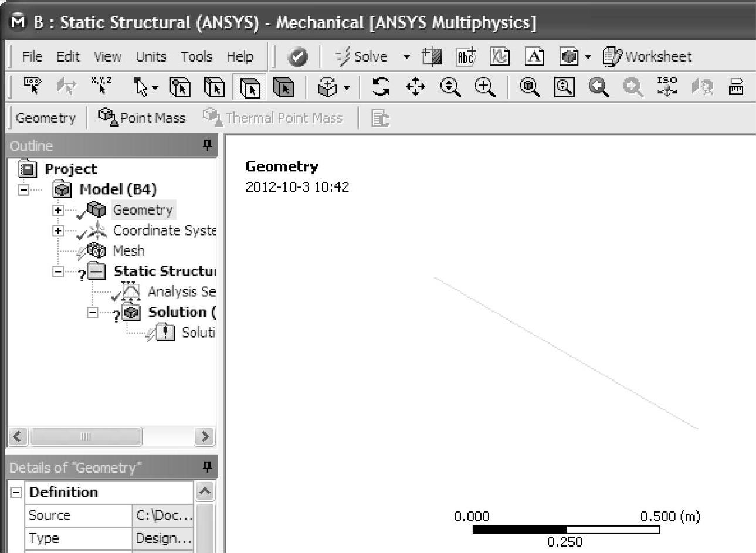The image size is (756, 553).
Task: Click the outline scrollbar right arrow
Action: pos(205,436)
